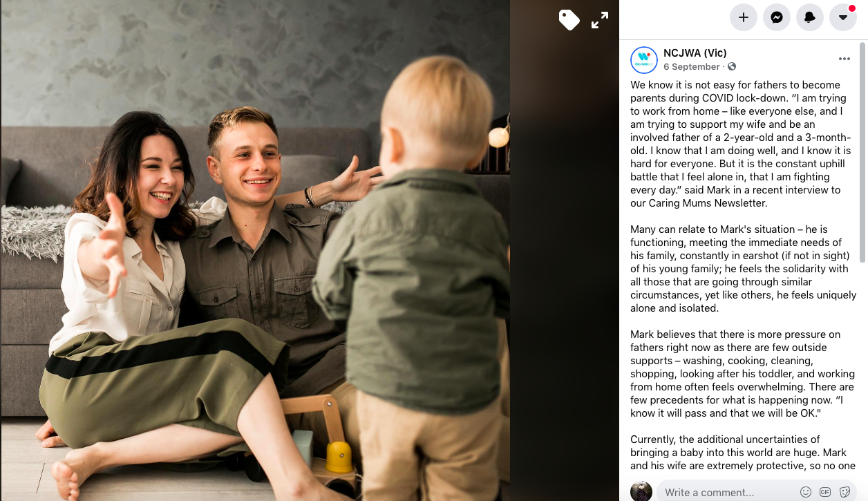Open Messenger chats
868x501 pixels.
click(777, 17)
